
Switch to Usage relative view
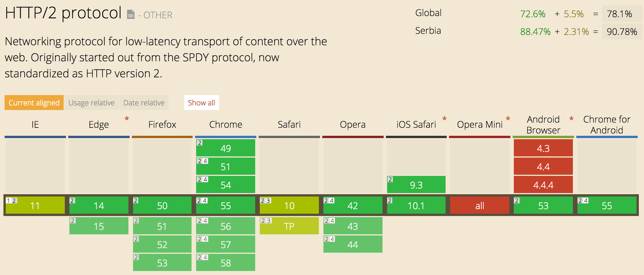point(91,103)
